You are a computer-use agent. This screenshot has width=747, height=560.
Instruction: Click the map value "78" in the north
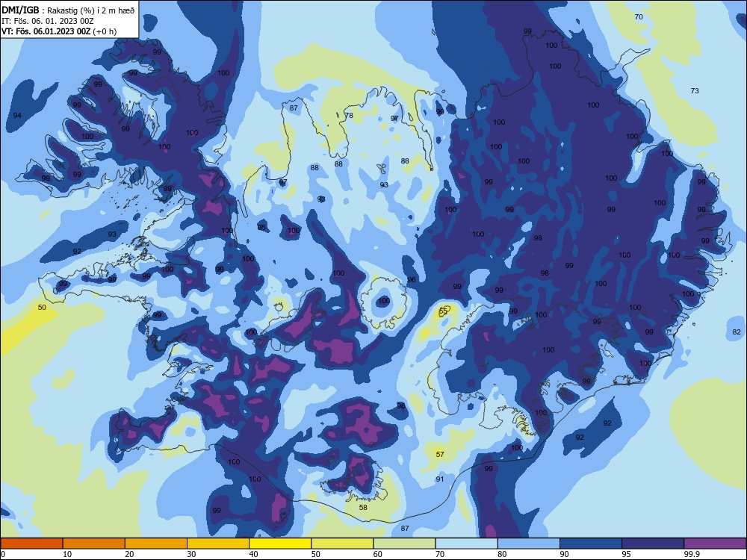coord(349,115)
